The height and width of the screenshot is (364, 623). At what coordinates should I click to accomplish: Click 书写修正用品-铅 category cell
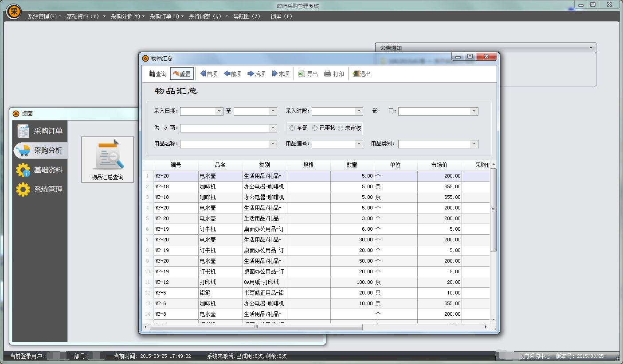tap(265, 293)
